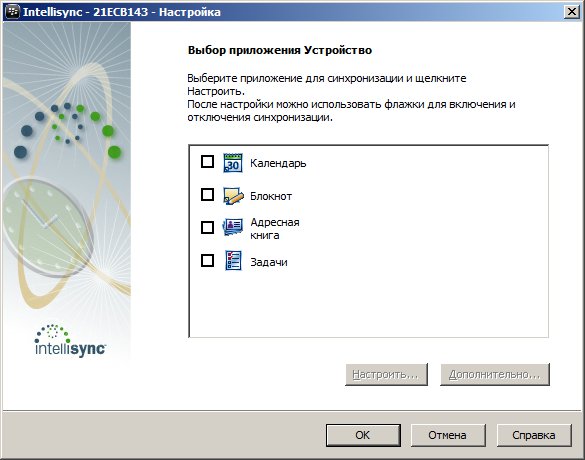585x460 pixels.
Task: Cancel the dialog with the Отмена button
Action: click(x=448, y=435)
